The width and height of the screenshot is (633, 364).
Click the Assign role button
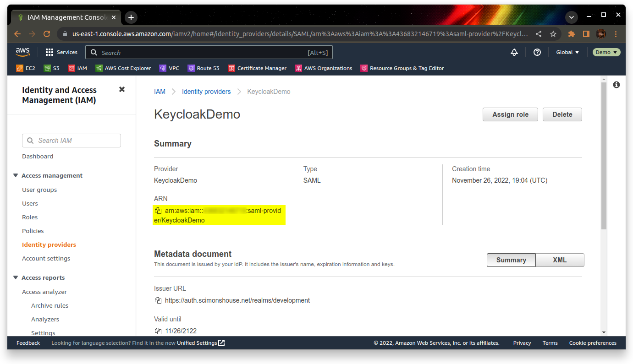point(510,114)
